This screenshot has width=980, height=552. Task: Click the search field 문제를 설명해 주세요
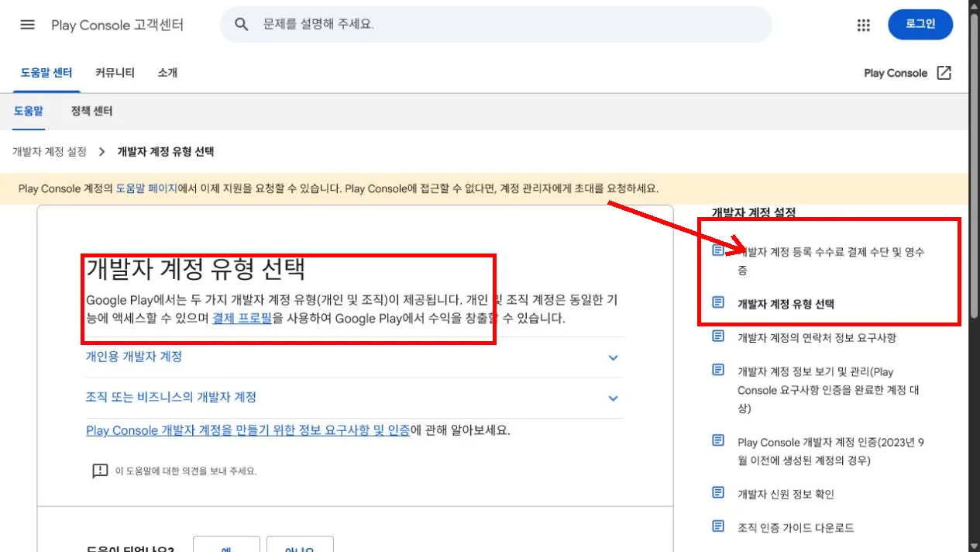click(496, 25)
